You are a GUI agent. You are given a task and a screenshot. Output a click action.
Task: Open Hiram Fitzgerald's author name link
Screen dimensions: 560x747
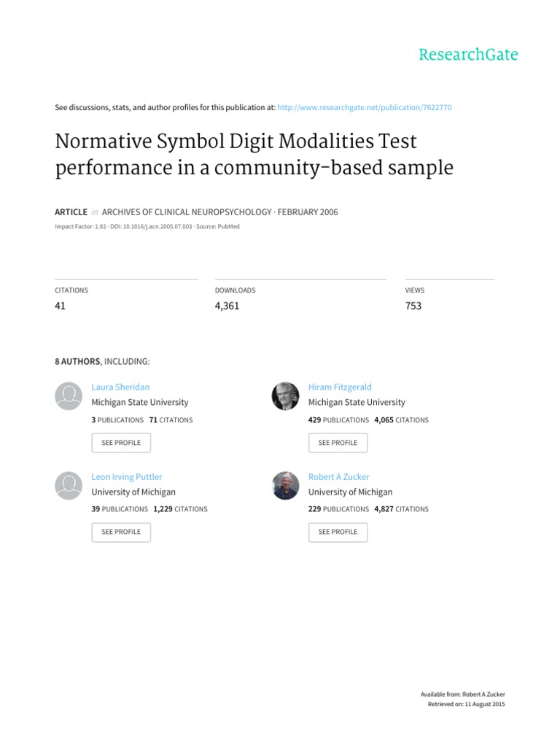pyautogui.click(x=340, y=387)
